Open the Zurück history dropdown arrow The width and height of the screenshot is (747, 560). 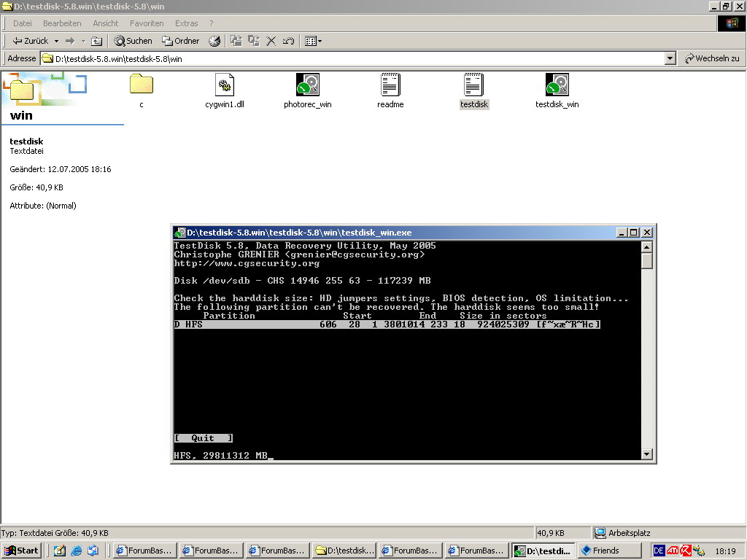[56, 41]
